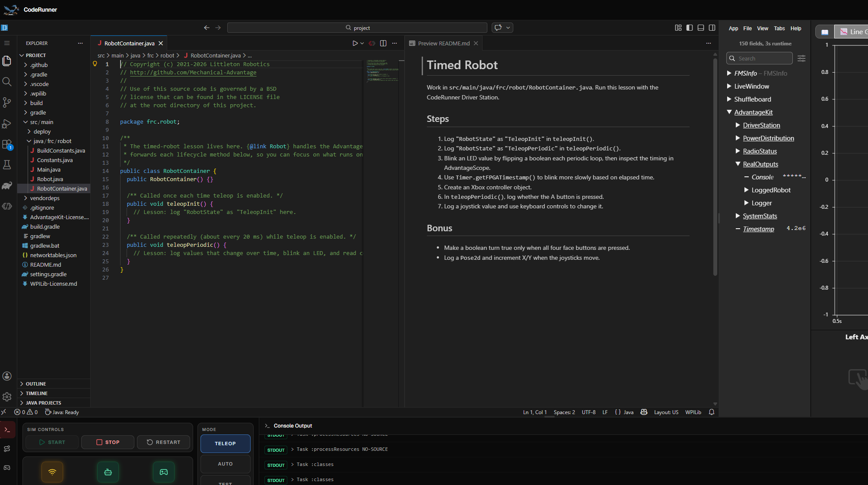Open the Mechanical-Advantage GitHub link on line 2
868x485 pixels.
(193, 72)
